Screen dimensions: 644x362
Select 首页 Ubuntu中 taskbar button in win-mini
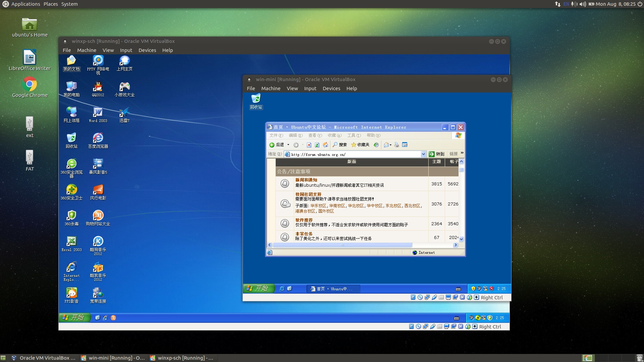tap(333, 289)
